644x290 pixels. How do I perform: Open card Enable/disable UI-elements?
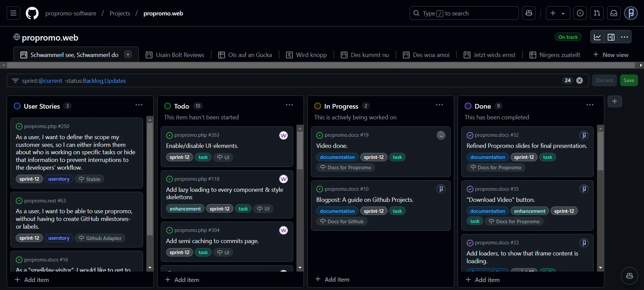pos(202,146)
